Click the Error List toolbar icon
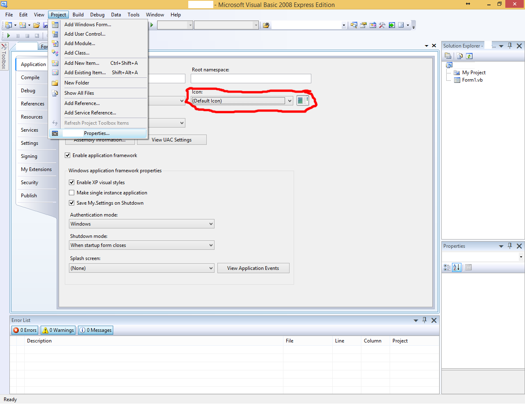 tap(401, 25)
